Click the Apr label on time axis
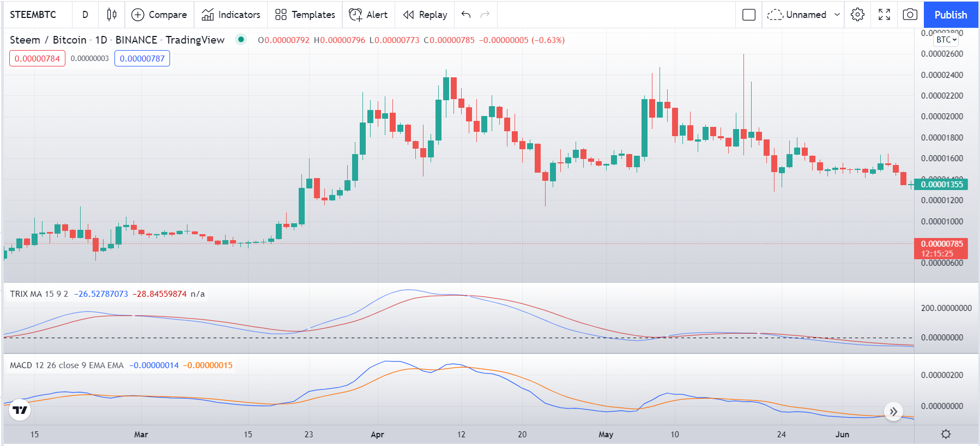Viewport: 980px width, 446px height. click(377, 435)
